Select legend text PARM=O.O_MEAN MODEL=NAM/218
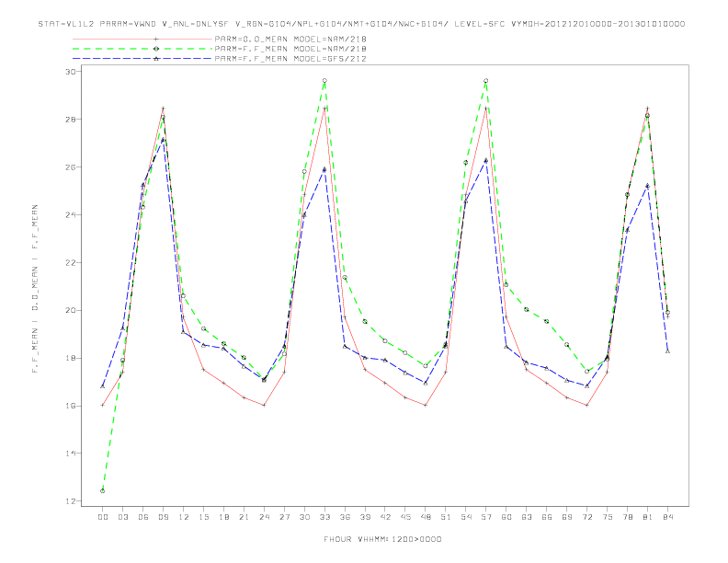 (290, 39)
